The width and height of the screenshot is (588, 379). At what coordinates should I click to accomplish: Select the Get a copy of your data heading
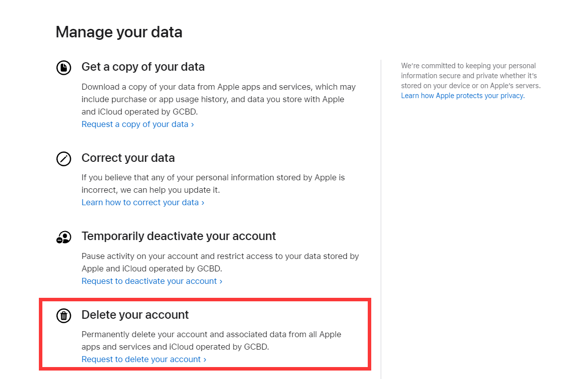[x=143, y=67]
